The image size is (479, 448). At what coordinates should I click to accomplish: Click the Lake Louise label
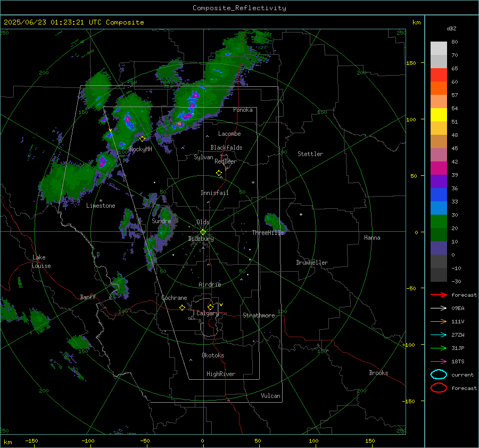pos(41,262)
